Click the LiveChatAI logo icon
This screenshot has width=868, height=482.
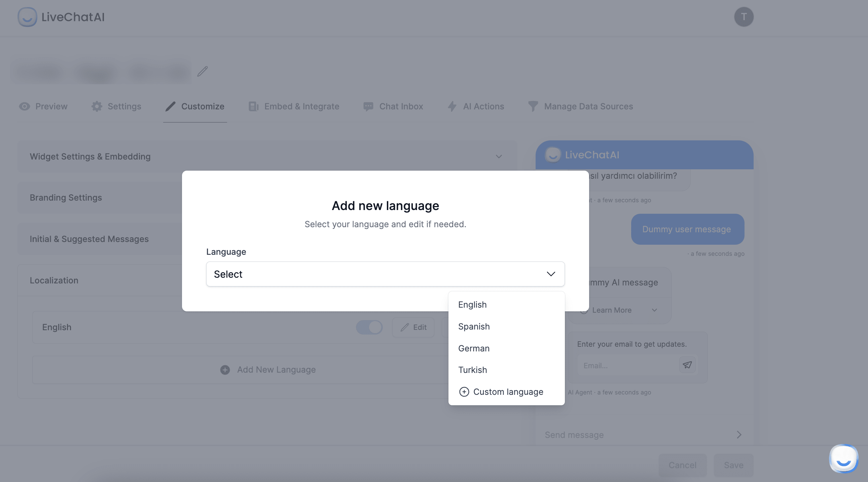tap(27, 17)
